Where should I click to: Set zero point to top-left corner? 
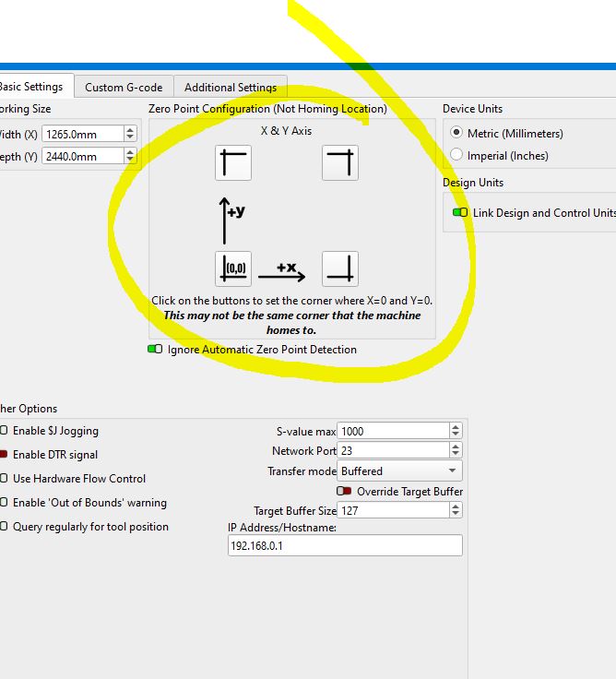tap(233, 162)
